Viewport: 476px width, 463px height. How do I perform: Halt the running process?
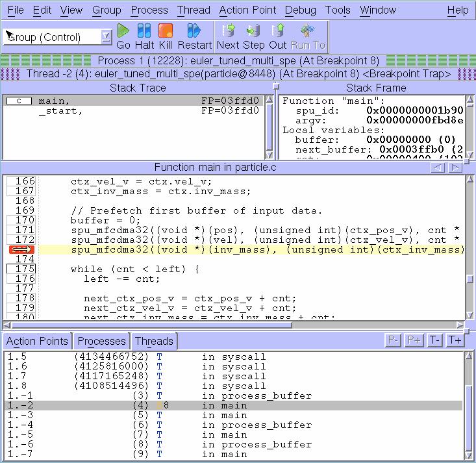144,36
